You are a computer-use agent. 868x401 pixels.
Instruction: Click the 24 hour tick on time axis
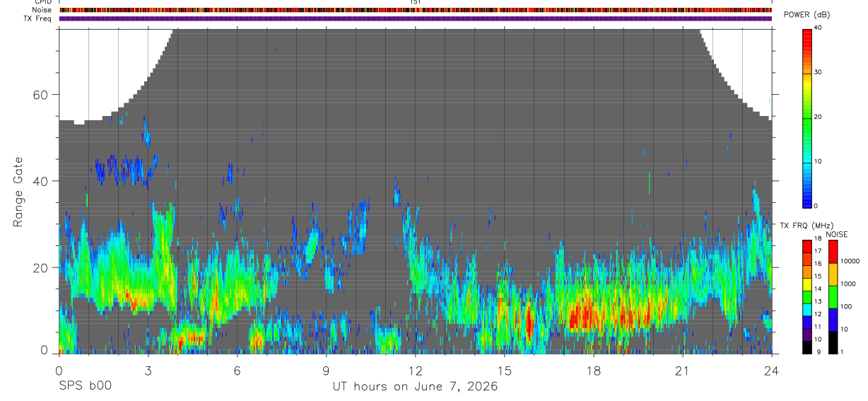(x=771, y=371)
